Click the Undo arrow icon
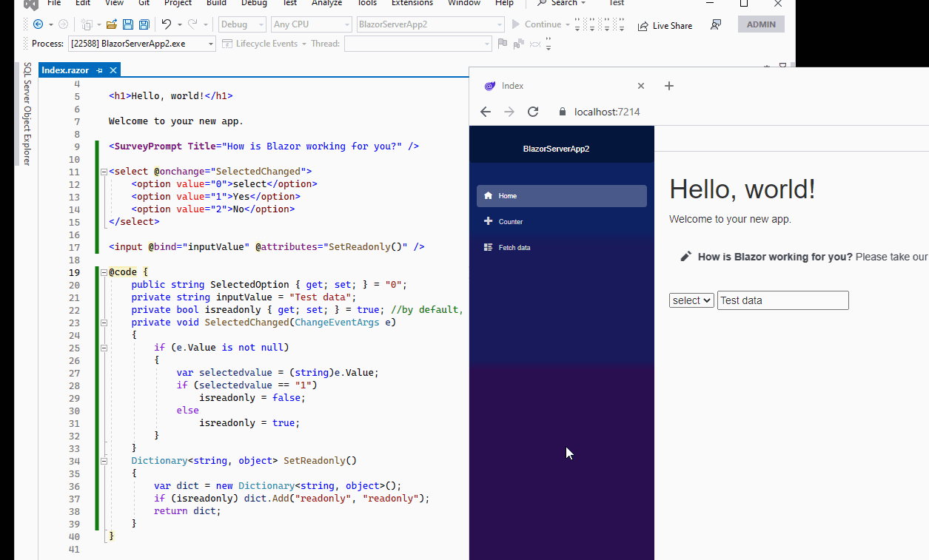929x560 pixels. pyautogui.click(x=167, y=24)
